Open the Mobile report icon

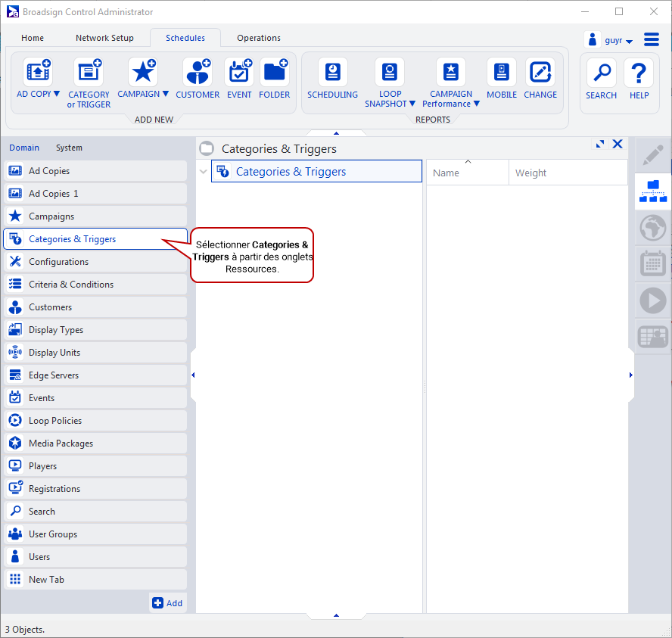(x=501, y=73)
